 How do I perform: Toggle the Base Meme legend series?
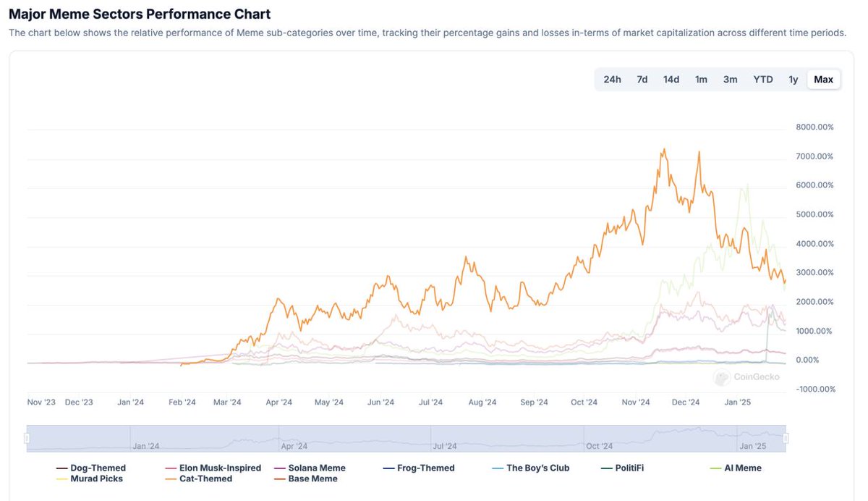click(306, 479)
